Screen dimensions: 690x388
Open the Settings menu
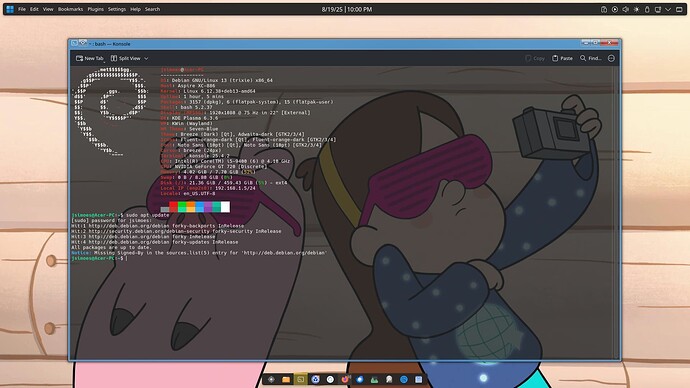(117, 9)
